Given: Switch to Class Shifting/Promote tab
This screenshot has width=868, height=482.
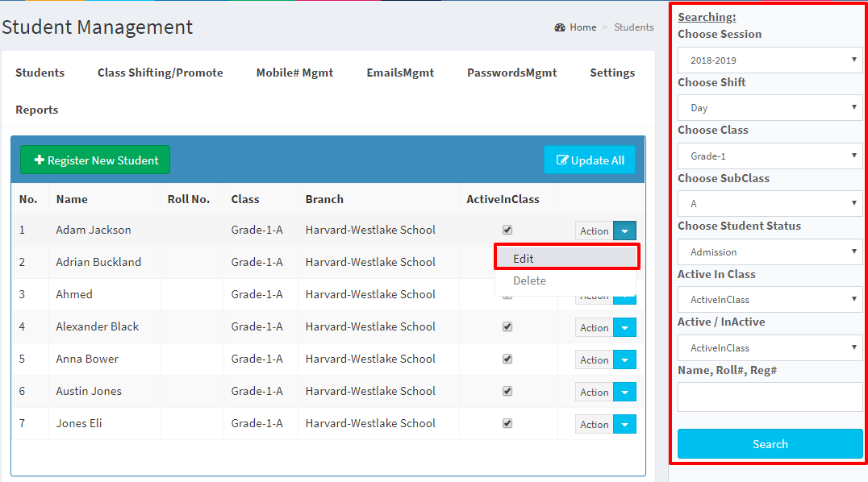Looking at the screenshot, I should point(160,73).
